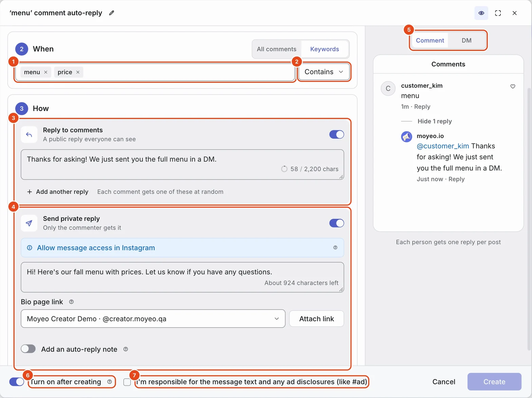Cancel the auto-reply setup
532x398 pixels.
coord(444,382)
